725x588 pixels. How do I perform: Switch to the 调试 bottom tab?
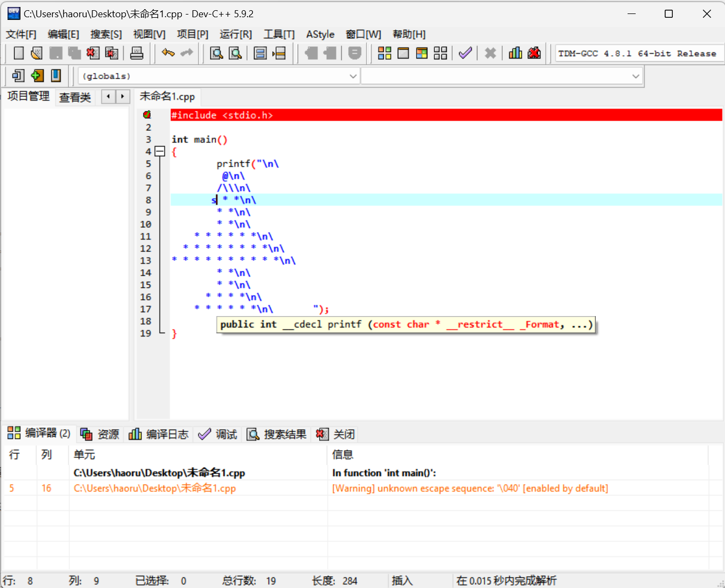[218, 434]
